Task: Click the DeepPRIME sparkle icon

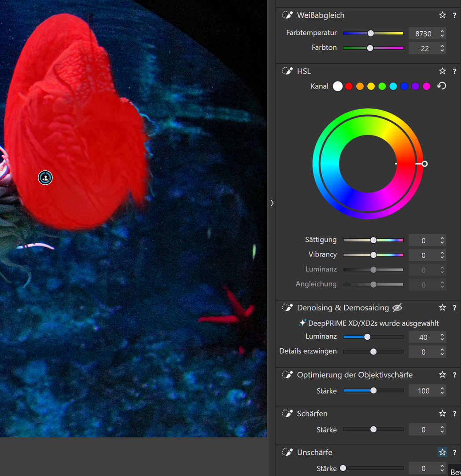Action: point(302,323)
